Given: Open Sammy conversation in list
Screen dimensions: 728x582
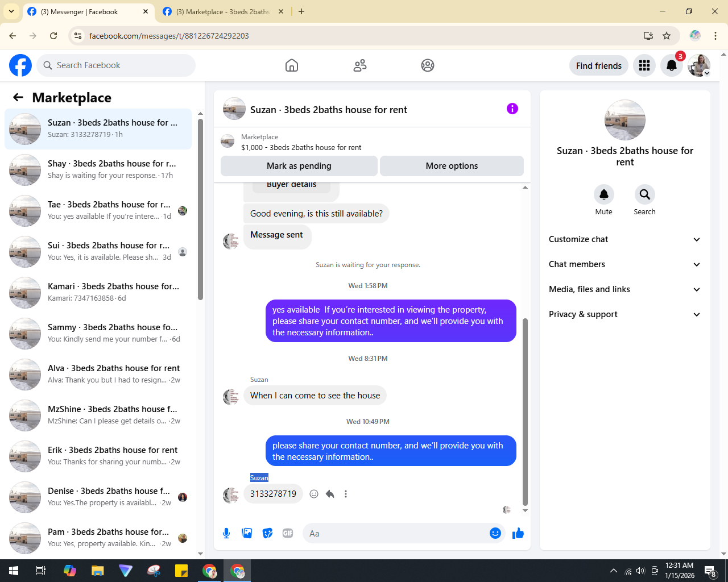Looking at the screenshot, I should (x=98, y=334).
